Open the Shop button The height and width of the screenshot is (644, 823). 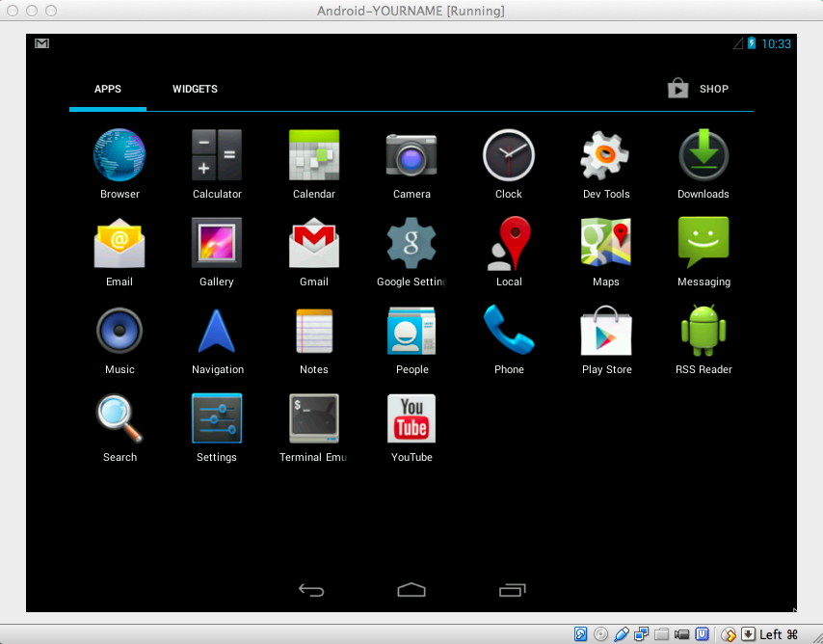coord(698,89)
